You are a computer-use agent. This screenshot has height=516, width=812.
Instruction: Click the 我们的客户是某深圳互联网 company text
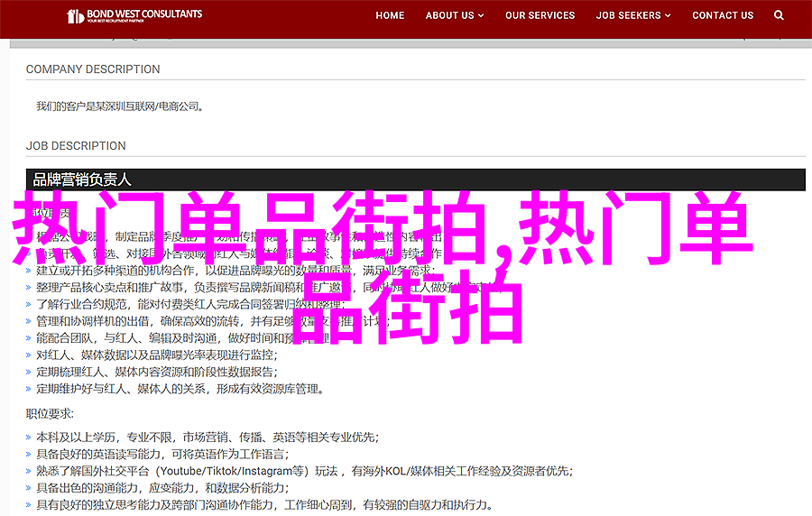tap(120, 106)
